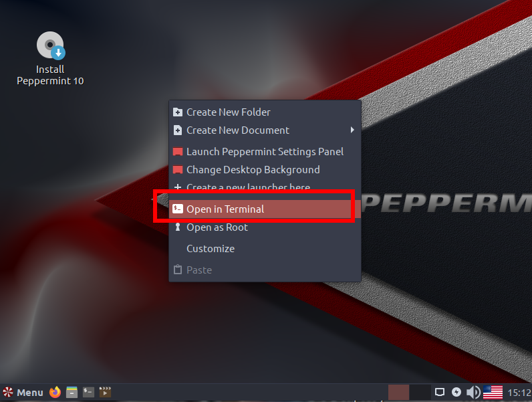This screenshot has height=402, width=532.
Task: Switch to the highlighted workspace in pager
Action: tap(398, 393)
